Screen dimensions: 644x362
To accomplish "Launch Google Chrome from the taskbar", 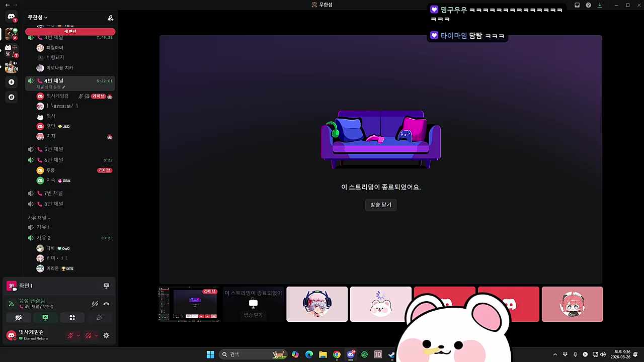I will pos(337,354).
